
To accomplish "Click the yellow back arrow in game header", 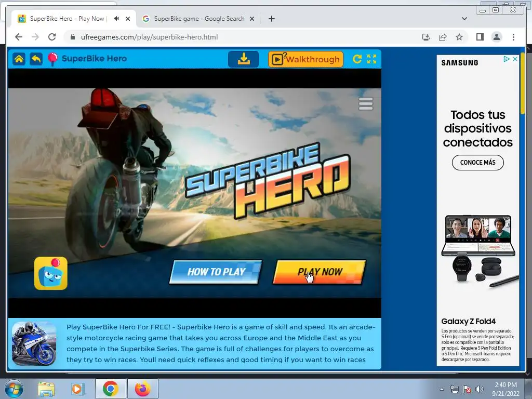I will point(36,59).
